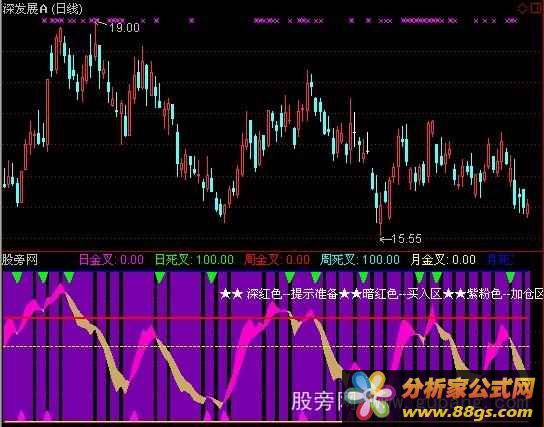Select the 股旁网 indicator name
The height and width of the screenshot is (427, 544).
click(20, 259)
